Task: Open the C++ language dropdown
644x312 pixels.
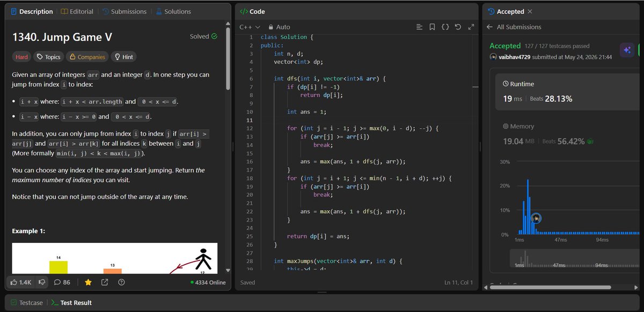Action: pyautogui.click(x=250, y=27)
